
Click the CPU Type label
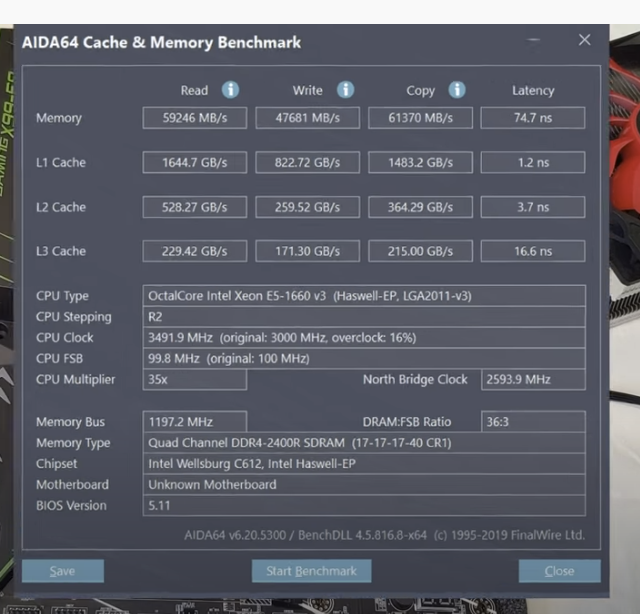[62, 296]
